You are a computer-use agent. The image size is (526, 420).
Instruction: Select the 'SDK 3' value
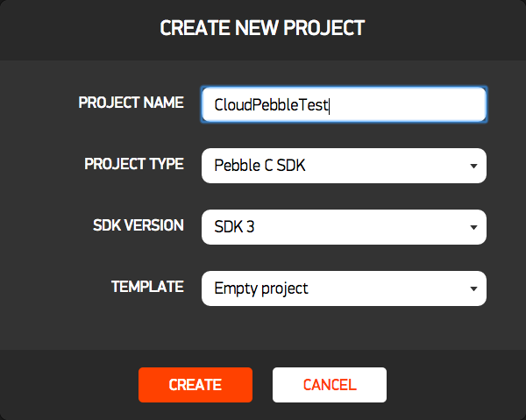[x=234, y=227]
